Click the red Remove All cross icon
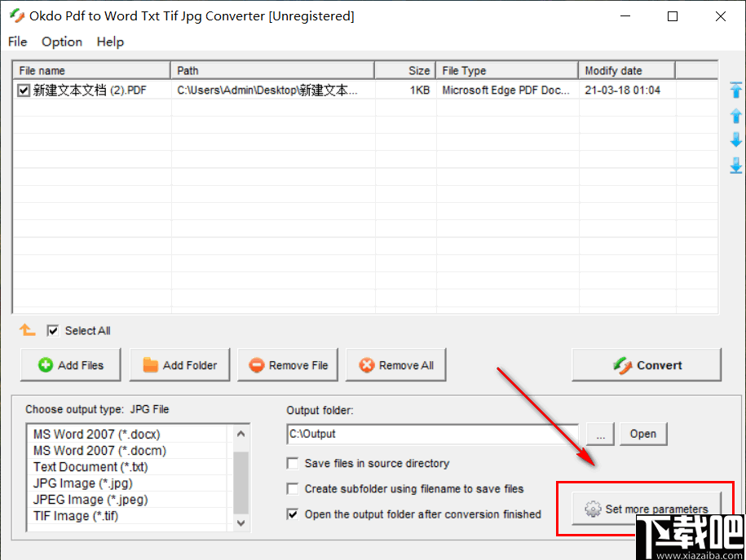This screenshot has width=746, height=560. 367,364
